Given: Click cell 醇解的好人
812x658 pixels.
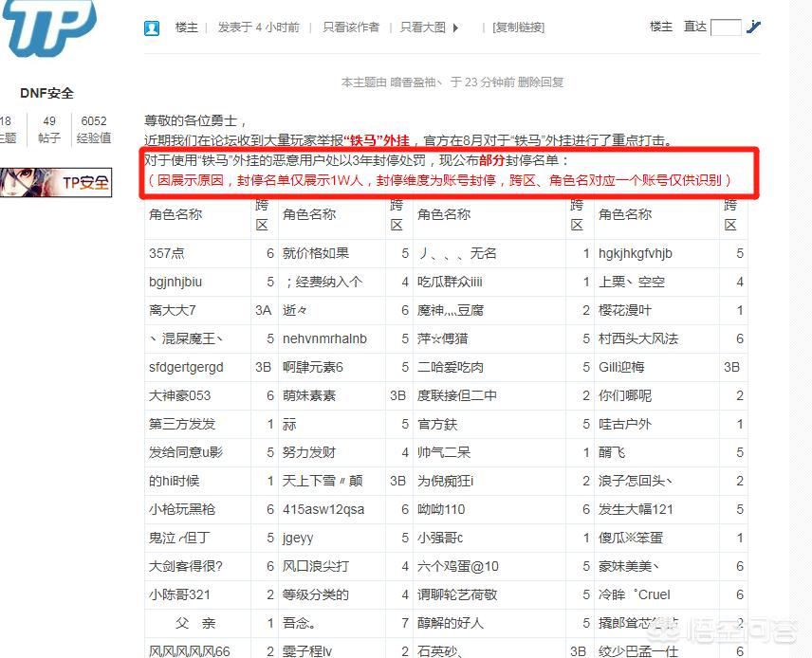Looking at the screenshot, I should 451,623.
